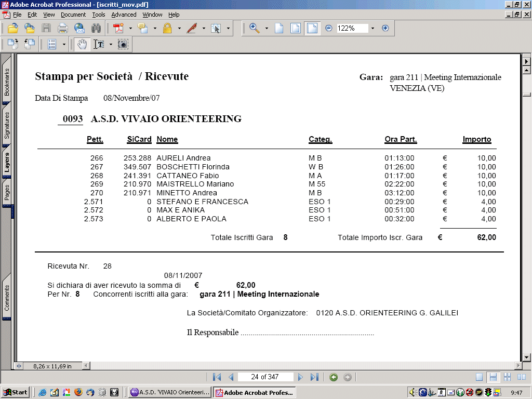Click the Advanced Editing select object icon
The height and width of the screenshot is (399, 532).
pos(216,28)
